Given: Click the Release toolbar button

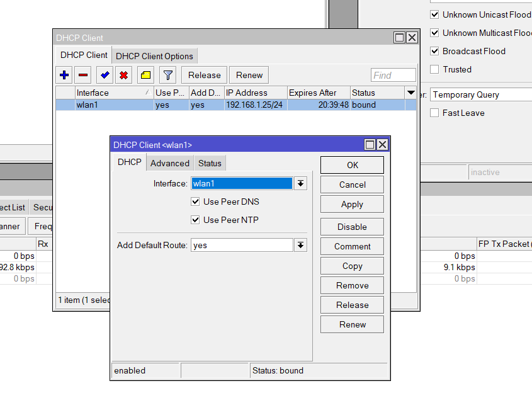Looking at the screenshot, I should pos(204,75).
